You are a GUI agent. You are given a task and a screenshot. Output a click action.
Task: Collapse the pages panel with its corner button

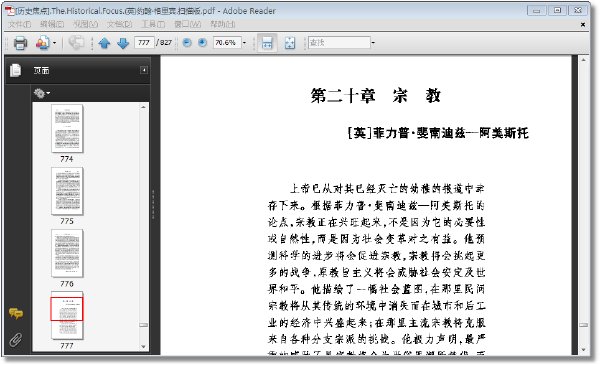144,70
